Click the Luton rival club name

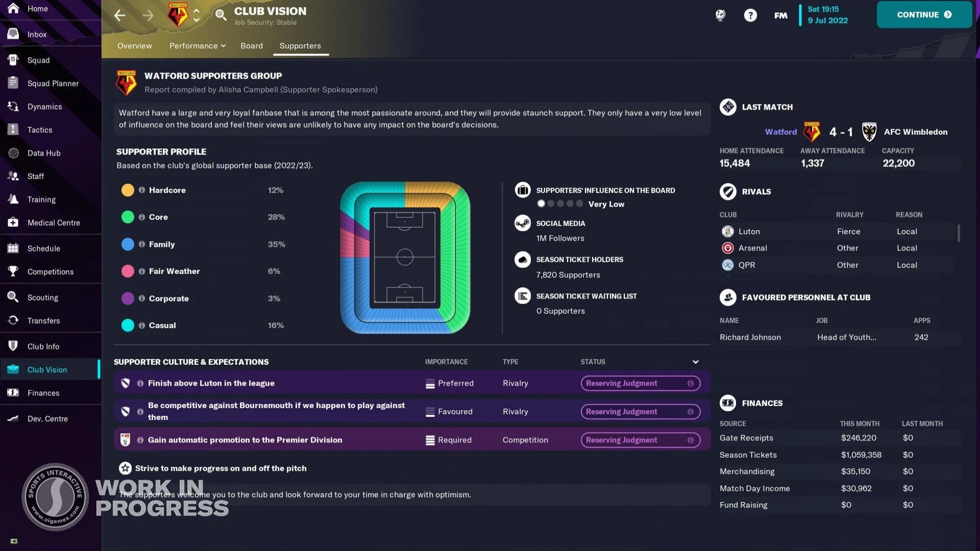(748, 232)
